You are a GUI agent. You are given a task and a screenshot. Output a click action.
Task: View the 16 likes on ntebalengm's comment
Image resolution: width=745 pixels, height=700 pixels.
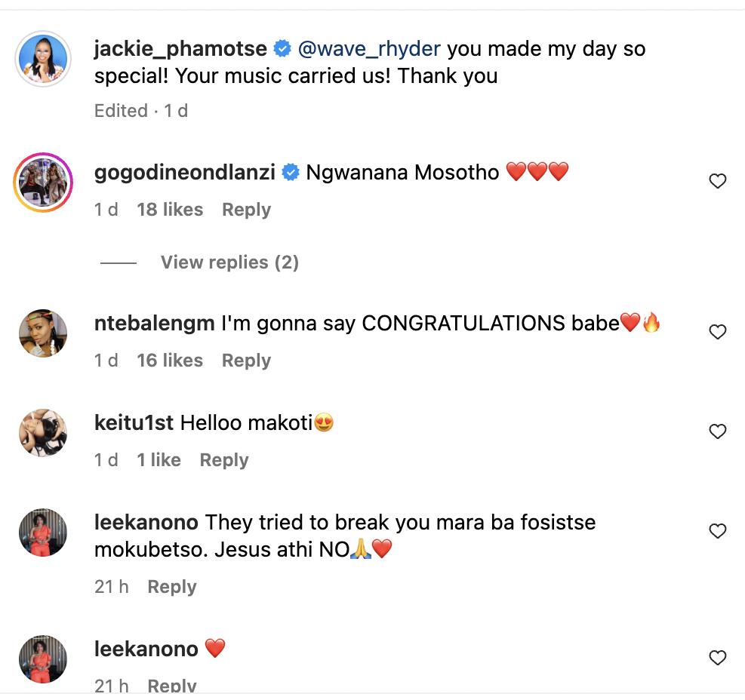coord(170,361)
